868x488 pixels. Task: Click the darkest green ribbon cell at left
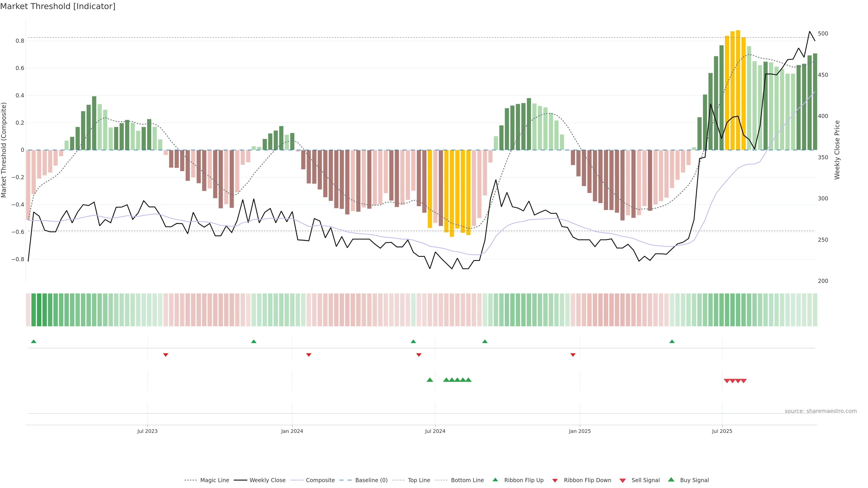tap(39, 310)
